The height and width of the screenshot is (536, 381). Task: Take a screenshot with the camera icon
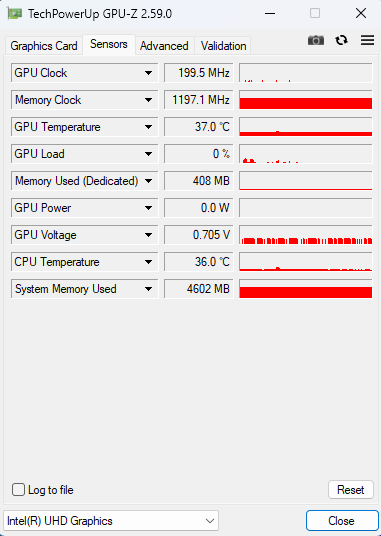click(316, 40)
